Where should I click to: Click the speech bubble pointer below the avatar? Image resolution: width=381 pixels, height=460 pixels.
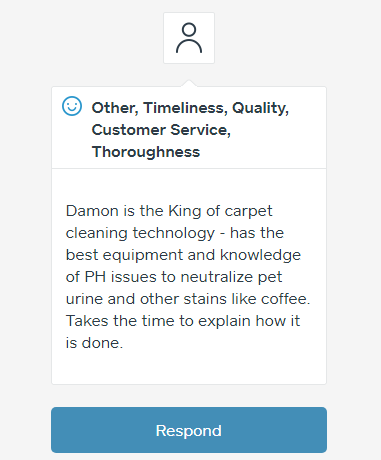(x=189, y=83)
